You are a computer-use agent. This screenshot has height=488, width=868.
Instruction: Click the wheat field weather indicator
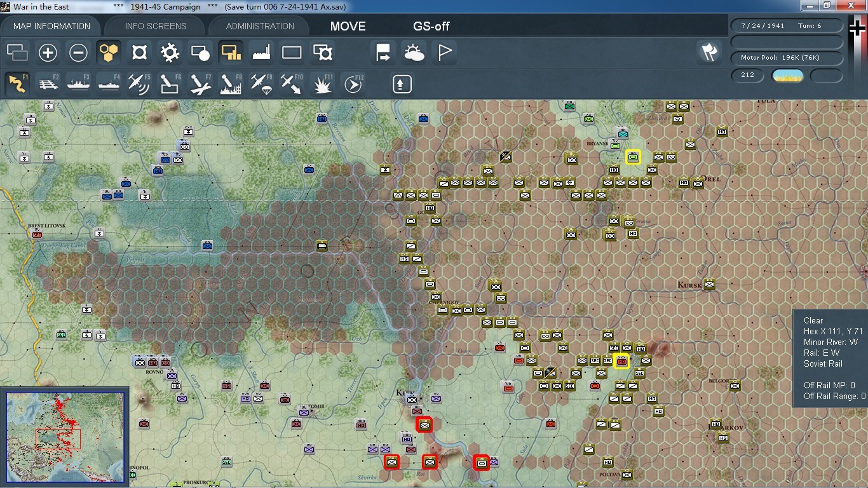(x=787, y=76)
